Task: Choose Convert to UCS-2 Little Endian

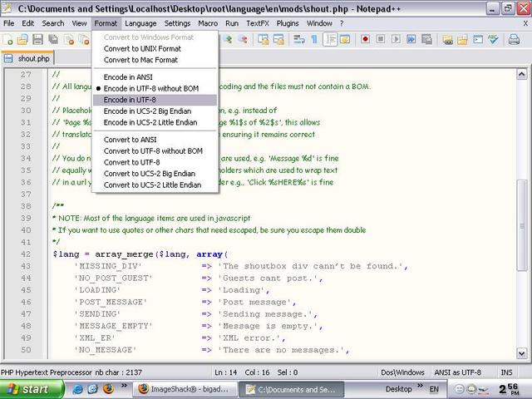Action: pos(155,185)
